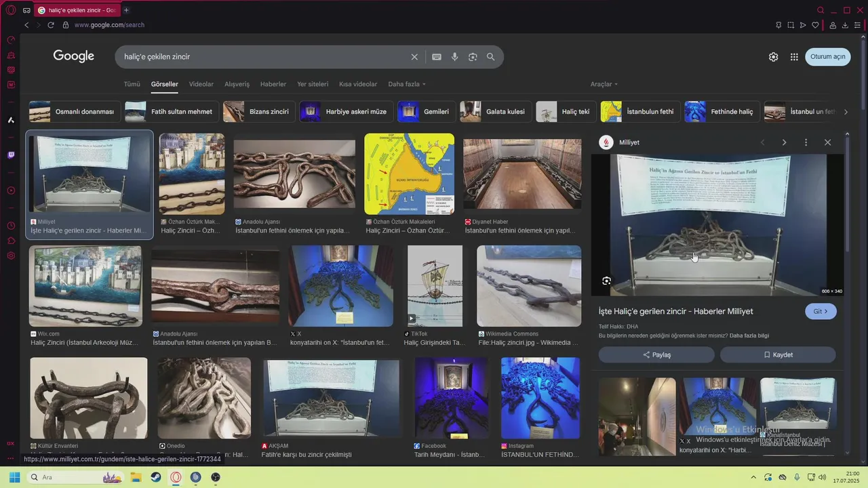Expand the Daha fazla dropdown
This screenshot has width=868, height=488.
[x=407, y=84]
